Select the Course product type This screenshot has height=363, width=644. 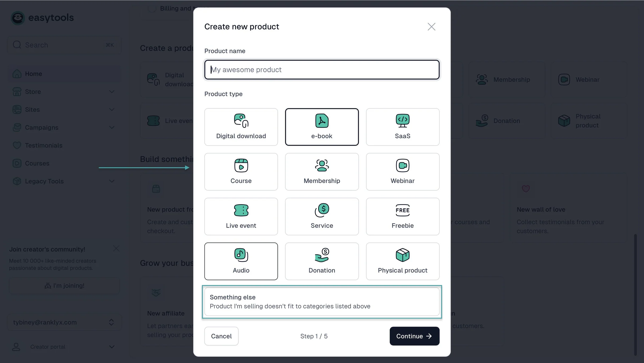click(241, 172)
